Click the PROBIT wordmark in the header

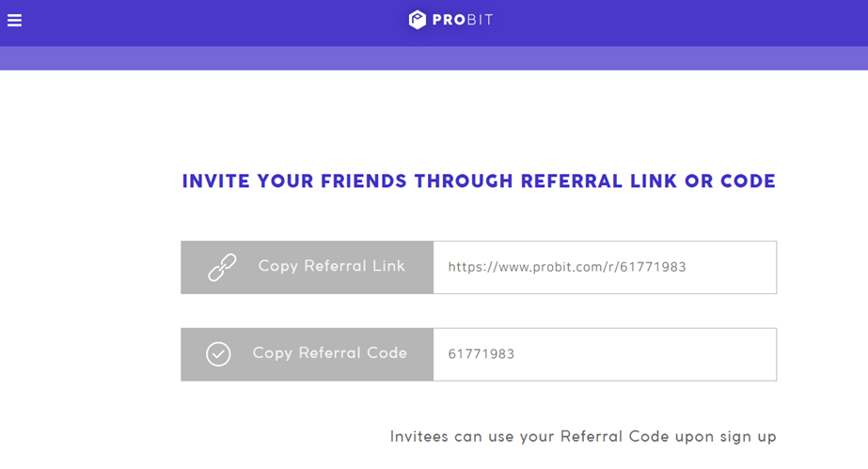point(463,20)
